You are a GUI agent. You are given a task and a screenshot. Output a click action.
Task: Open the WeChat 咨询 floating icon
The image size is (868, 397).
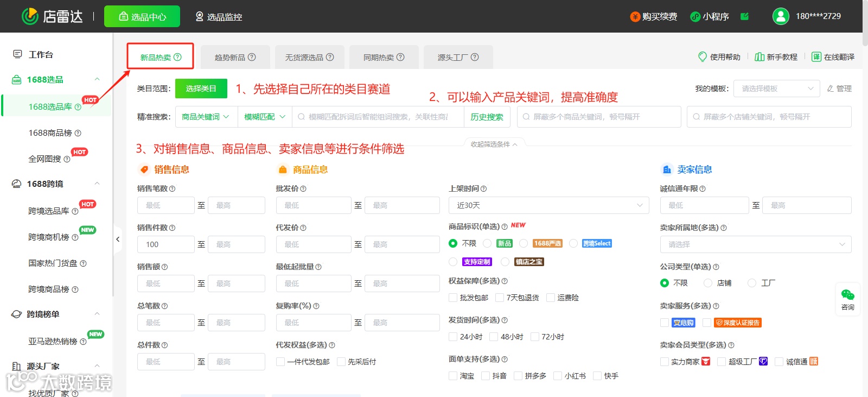(x=848, y=295)
